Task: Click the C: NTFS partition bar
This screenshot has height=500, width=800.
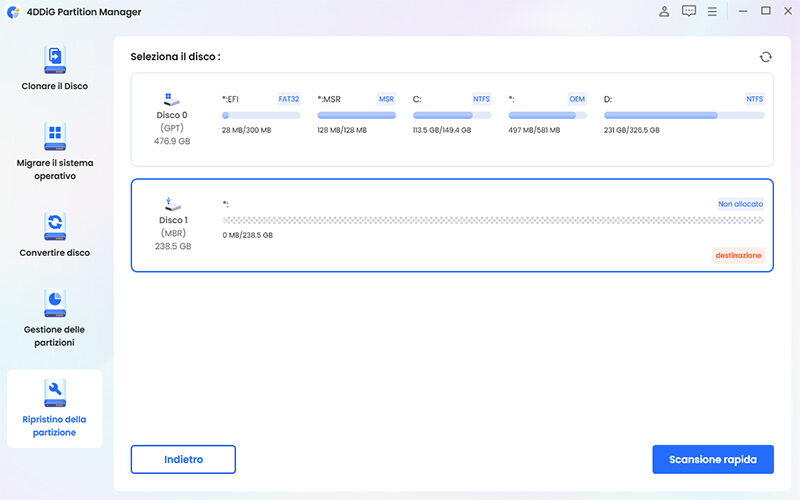Action: (452, 115)
